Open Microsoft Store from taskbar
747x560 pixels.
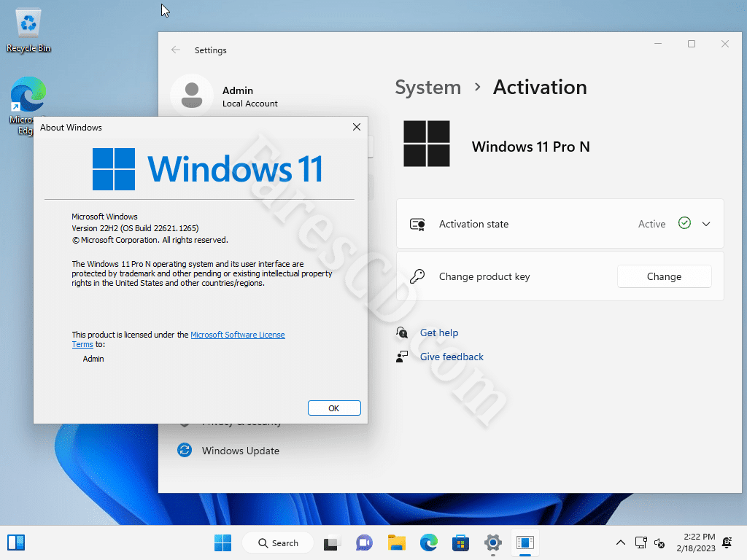click(x=461, y=542)
